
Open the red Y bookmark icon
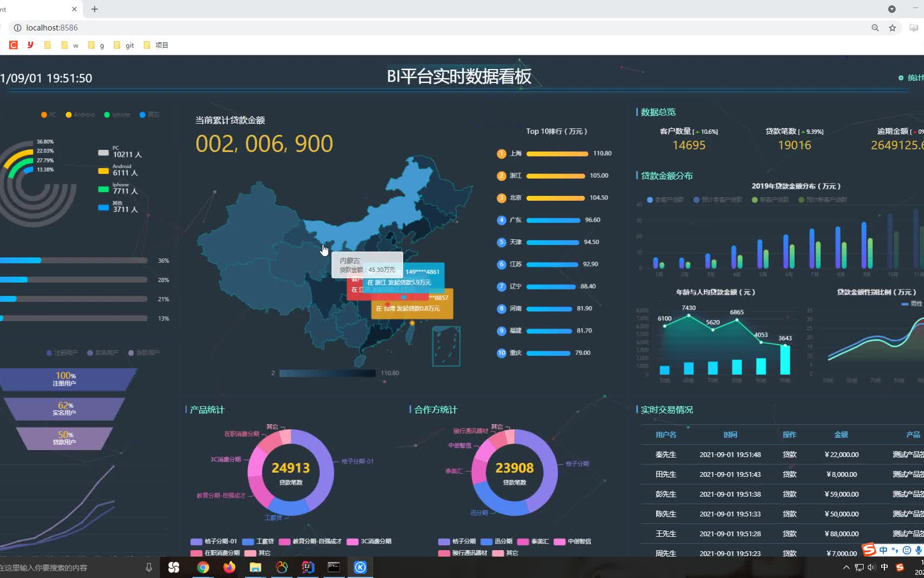[30, 45]
